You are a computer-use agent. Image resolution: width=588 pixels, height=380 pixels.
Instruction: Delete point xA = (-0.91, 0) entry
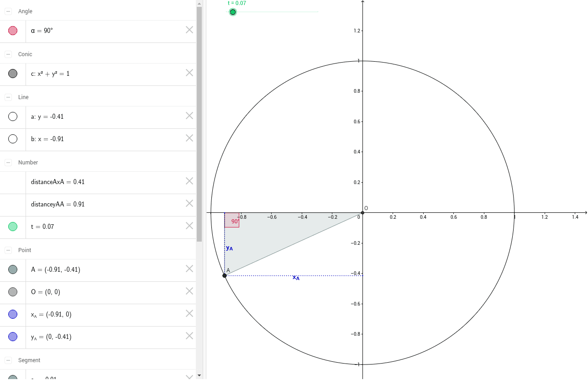pos(189,313)
